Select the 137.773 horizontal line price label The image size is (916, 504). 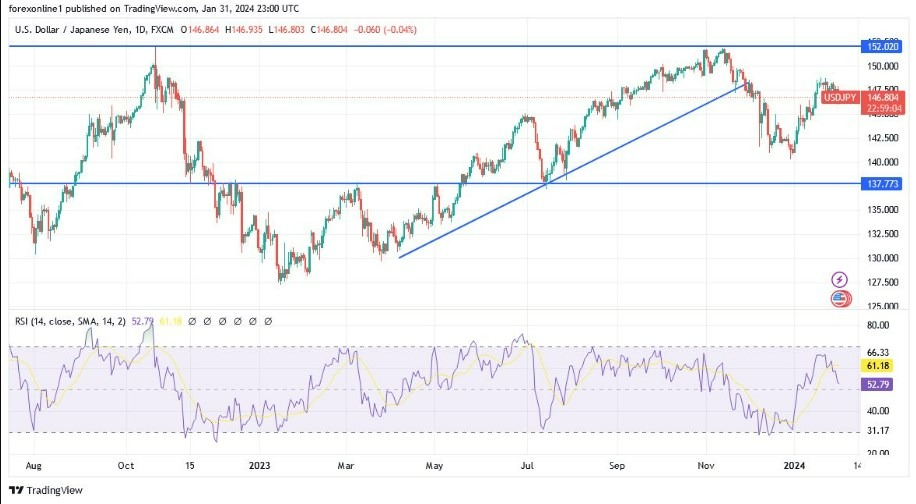882,184
